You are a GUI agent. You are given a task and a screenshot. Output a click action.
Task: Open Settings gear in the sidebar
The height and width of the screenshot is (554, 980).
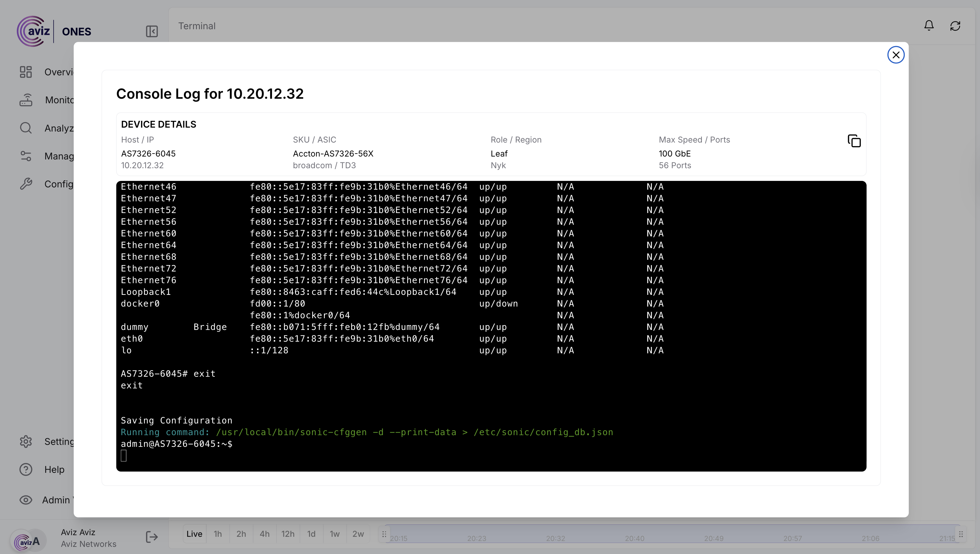26,441
